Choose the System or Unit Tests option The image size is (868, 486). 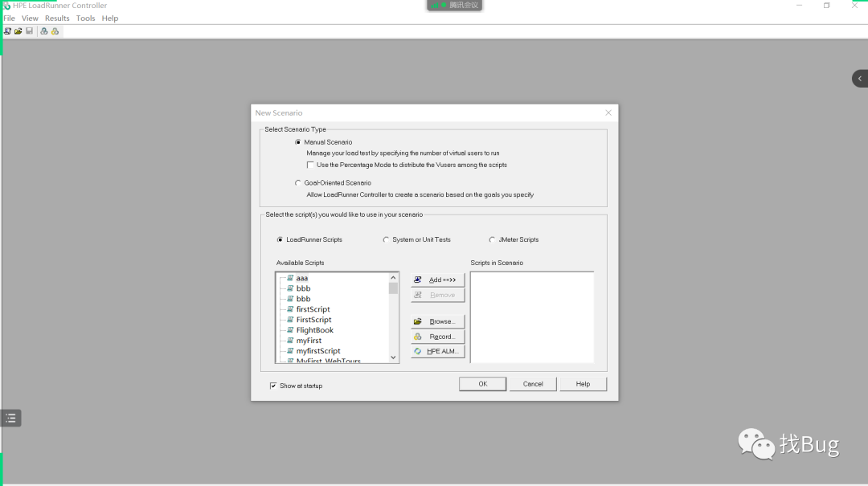pyautogui.click(x=386, y=239)
